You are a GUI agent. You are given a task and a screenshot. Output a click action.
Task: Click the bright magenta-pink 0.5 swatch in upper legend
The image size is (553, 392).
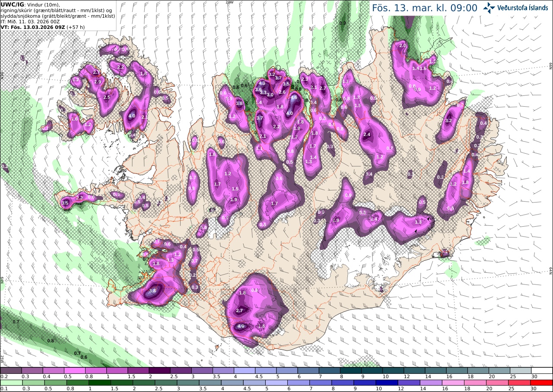(x=75, y=370)
